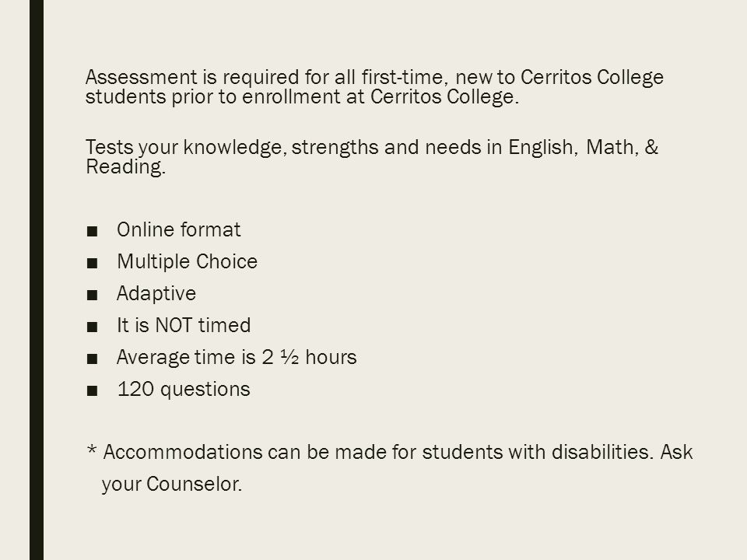Click the asterisk before Accommodations

92,449
